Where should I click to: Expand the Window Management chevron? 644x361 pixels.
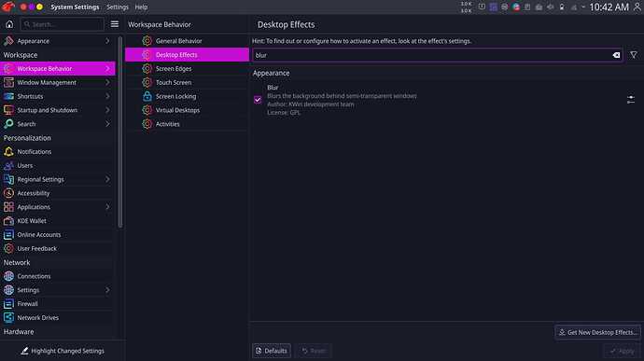[x=107, y=82]
